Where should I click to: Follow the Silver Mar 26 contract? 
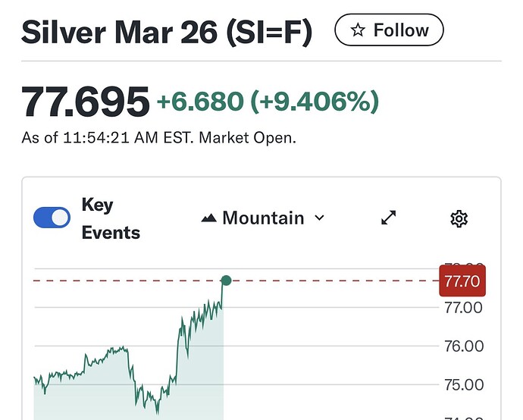[x=389, y=30]
